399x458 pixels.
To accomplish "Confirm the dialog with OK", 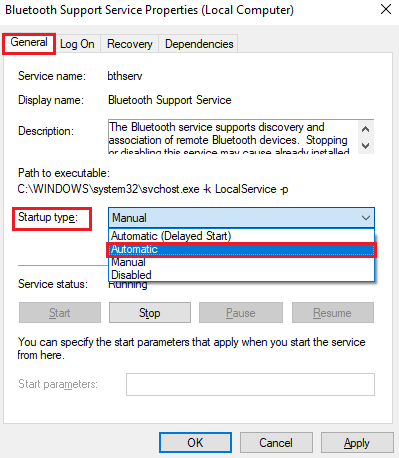I will pos(195,443).
